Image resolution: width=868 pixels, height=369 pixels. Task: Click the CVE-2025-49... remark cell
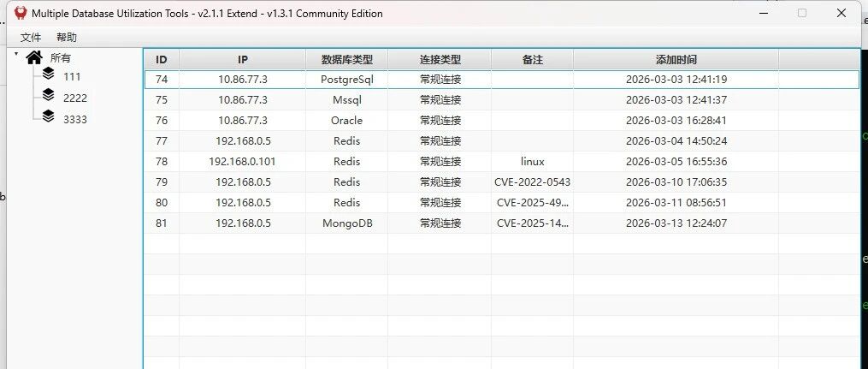[x=533, y=202]
